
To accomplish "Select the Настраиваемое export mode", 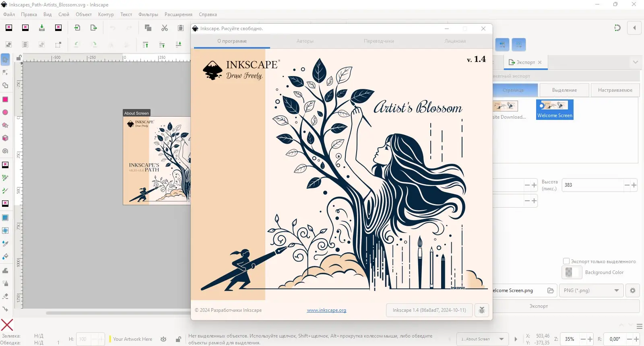I will [x=615, y=90].
